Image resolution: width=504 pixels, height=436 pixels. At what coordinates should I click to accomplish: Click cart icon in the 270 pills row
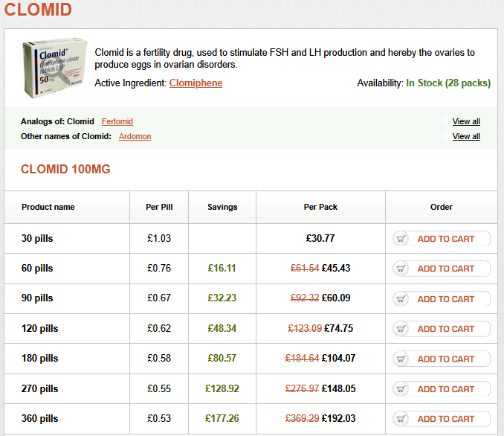(x=401, y=389)
